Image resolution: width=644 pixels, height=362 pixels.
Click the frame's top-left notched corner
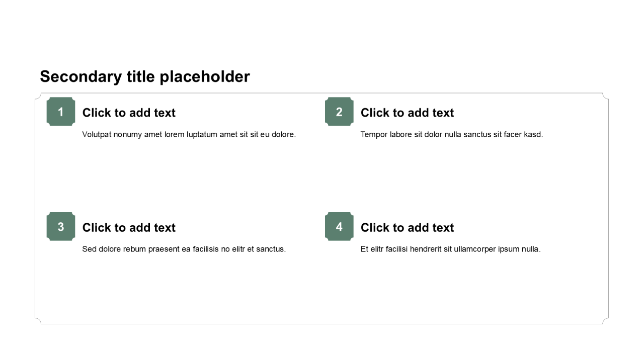[38, 96]
